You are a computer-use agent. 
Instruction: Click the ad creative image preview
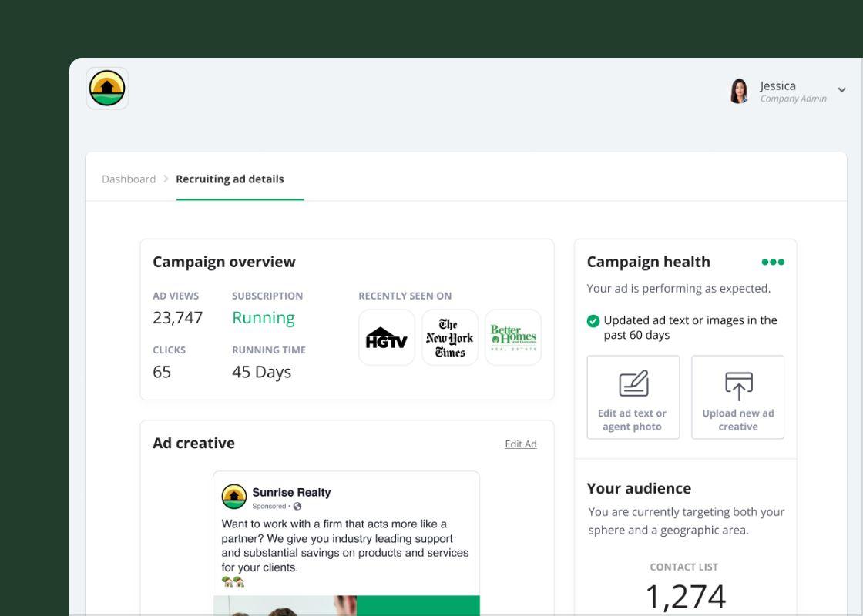coord(346,605)
